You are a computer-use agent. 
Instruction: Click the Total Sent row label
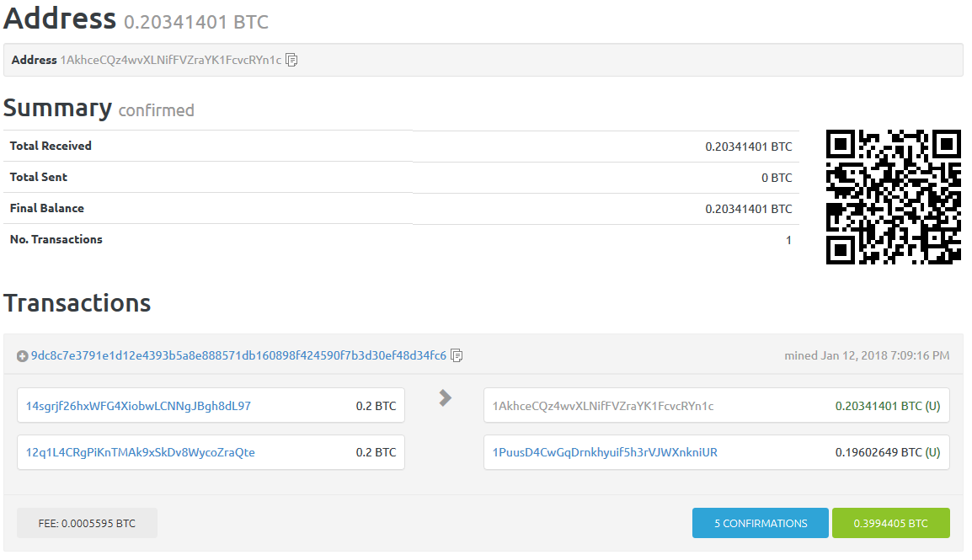39,177
